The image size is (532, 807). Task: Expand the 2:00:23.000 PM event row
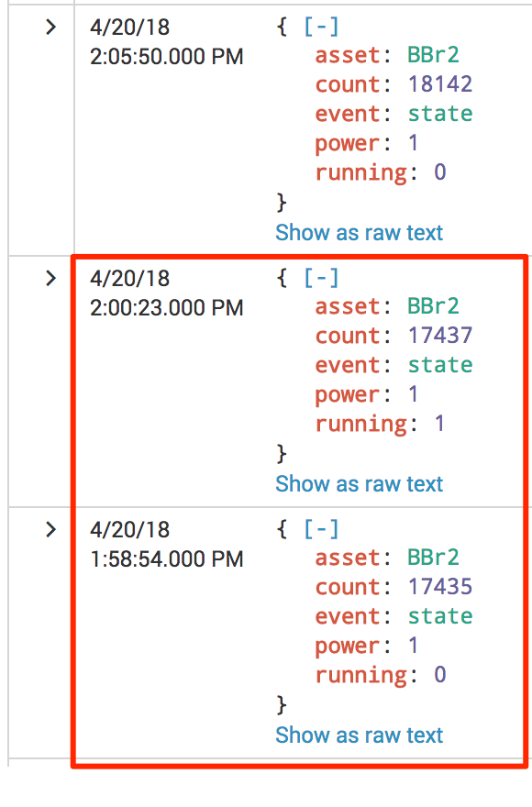coord(50,278)
